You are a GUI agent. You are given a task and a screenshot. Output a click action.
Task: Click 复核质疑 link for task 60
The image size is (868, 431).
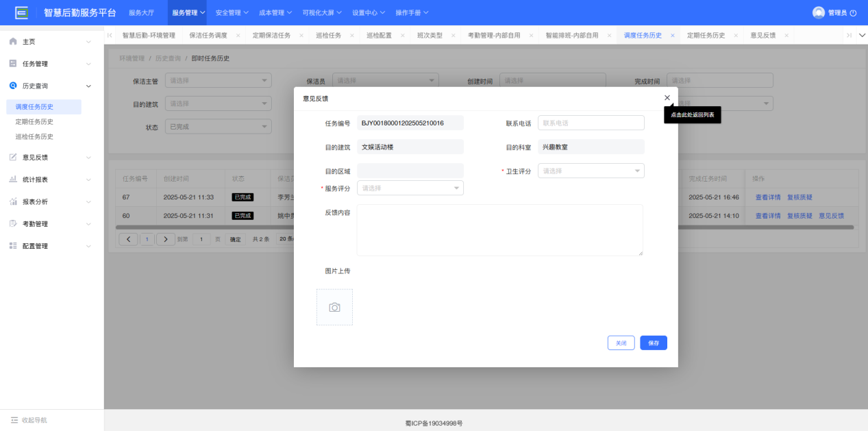click(x=799, y=215)
